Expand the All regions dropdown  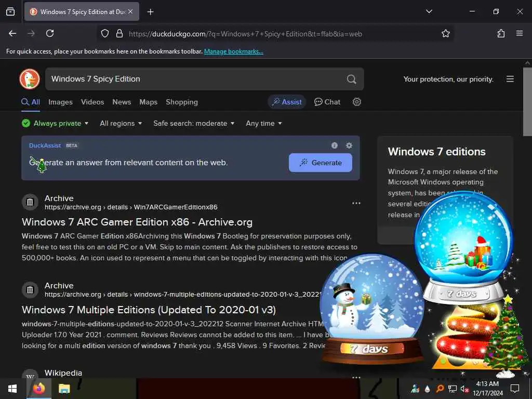click(x=121, y=124)
